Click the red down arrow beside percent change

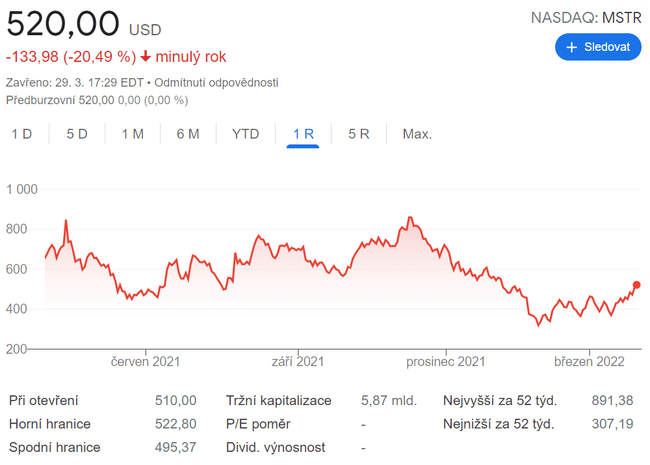coord(146,56)
